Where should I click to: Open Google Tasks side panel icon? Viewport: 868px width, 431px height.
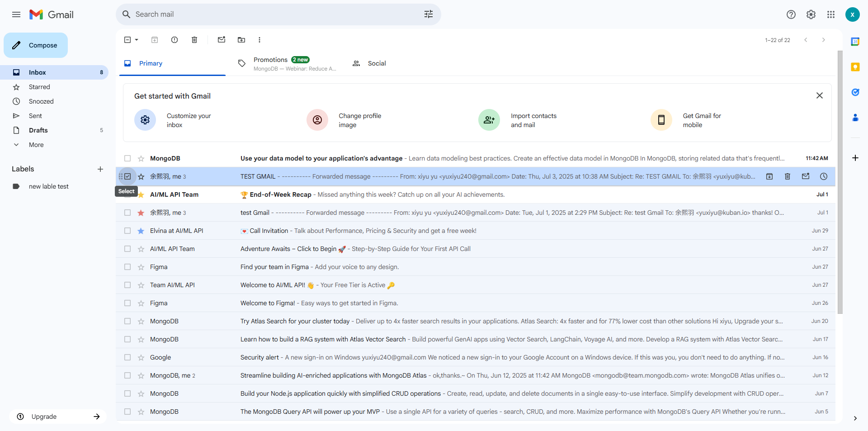coord(855,92)
